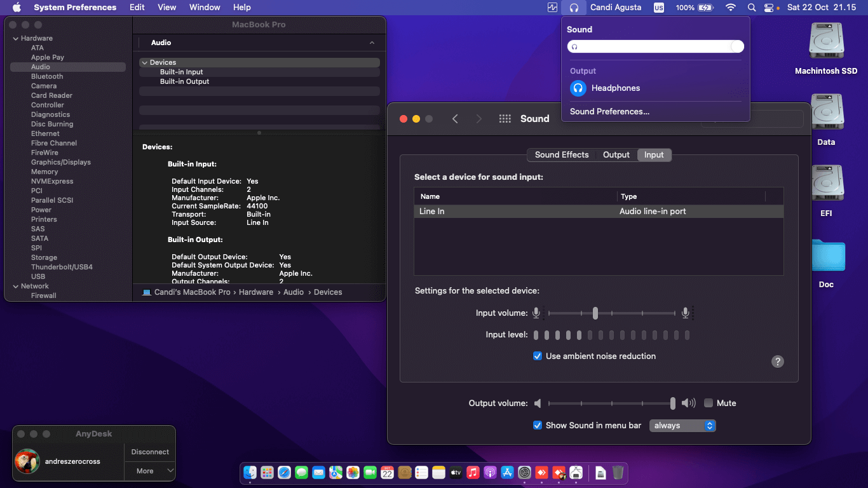Image resolution: width=868 pixels, height=488 pixels.
Task: Click the help question mark button
Action: (x=777, y=362)
